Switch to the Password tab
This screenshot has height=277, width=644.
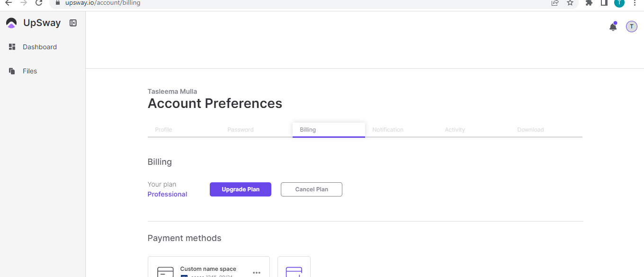[241, 130]
